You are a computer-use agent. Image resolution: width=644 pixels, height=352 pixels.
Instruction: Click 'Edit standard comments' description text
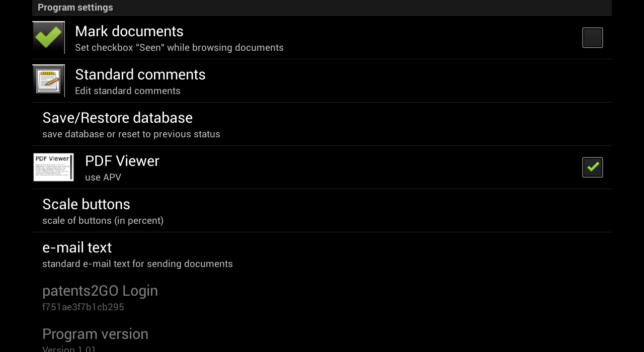(127, 91)
